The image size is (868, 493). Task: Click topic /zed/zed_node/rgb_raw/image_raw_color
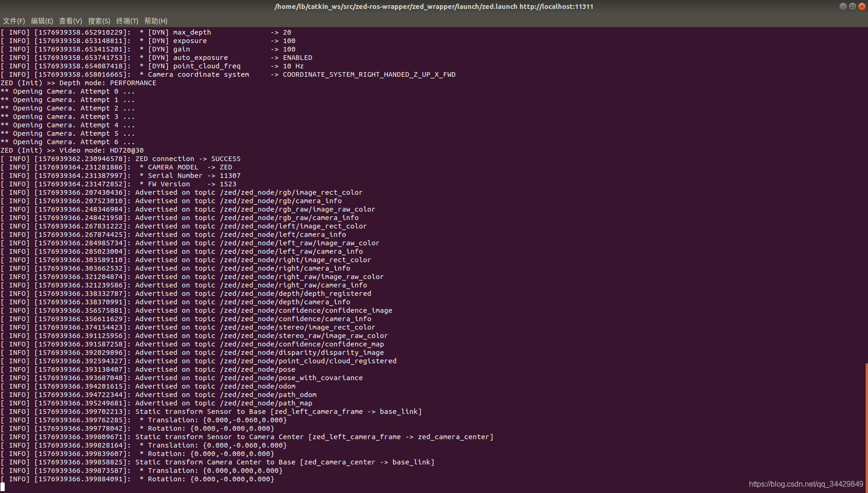(297, 209)
